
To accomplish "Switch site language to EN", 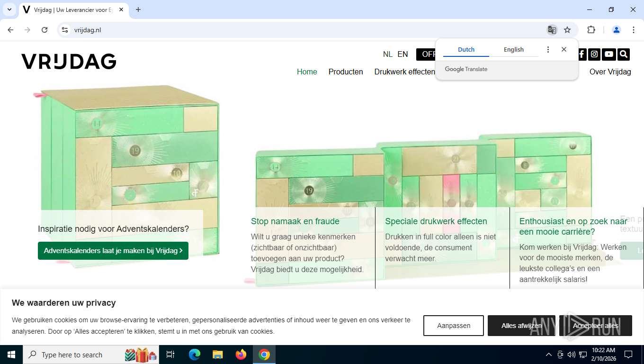I will (402, 54).
